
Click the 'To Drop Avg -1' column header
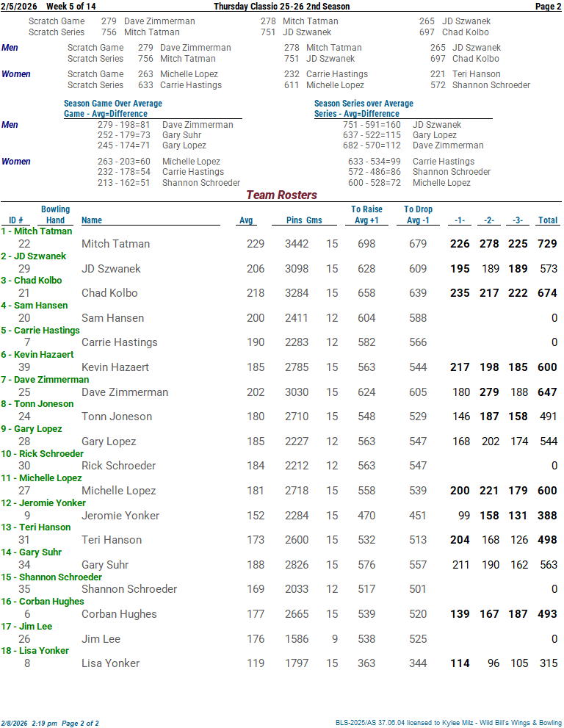pos(419,215)
